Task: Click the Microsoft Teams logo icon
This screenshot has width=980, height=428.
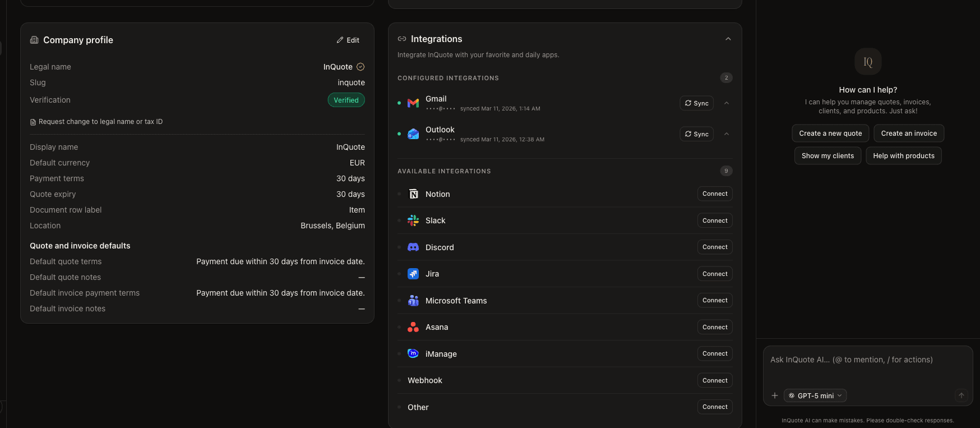Action: tap(413, 301)
